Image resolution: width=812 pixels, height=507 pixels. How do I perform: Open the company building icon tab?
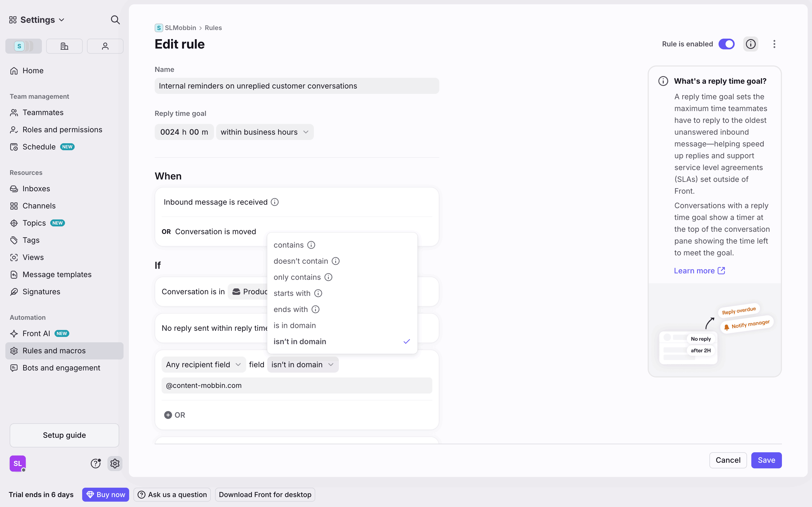[x=64, y=46]
